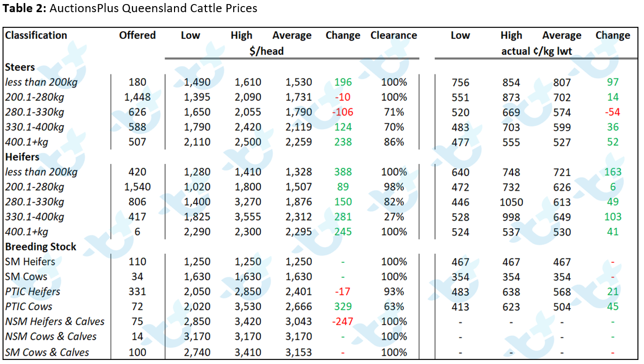Click the 82% clearance cell
This screenshot has width=644, height=364.
click(x=394, y=202)
